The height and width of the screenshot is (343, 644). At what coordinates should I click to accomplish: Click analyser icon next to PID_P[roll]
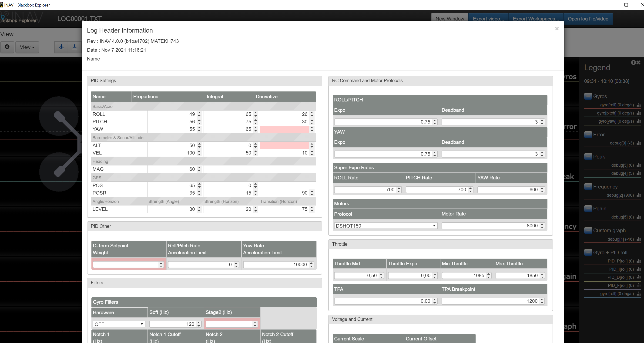638,261
